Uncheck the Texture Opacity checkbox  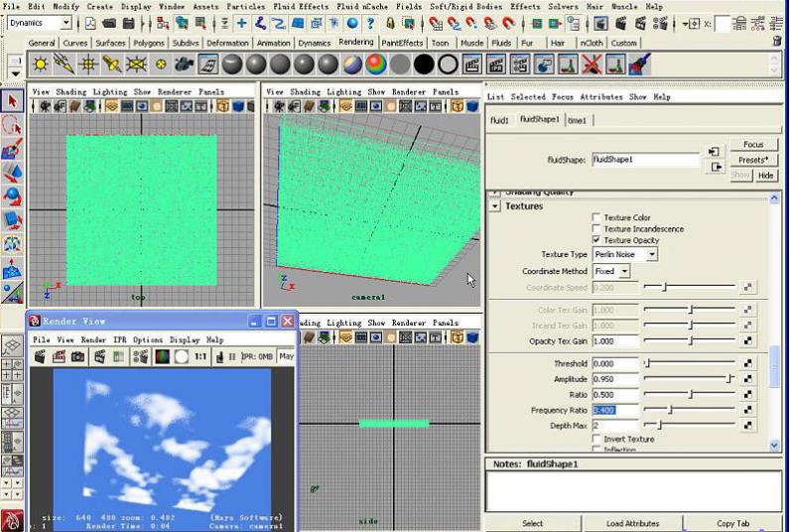596,240
